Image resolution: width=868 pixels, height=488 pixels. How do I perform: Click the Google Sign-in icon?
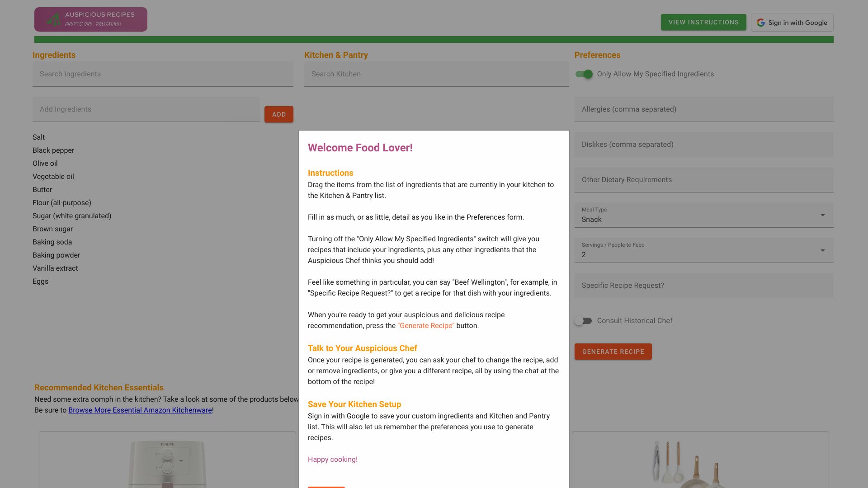[x=761, y=22]
